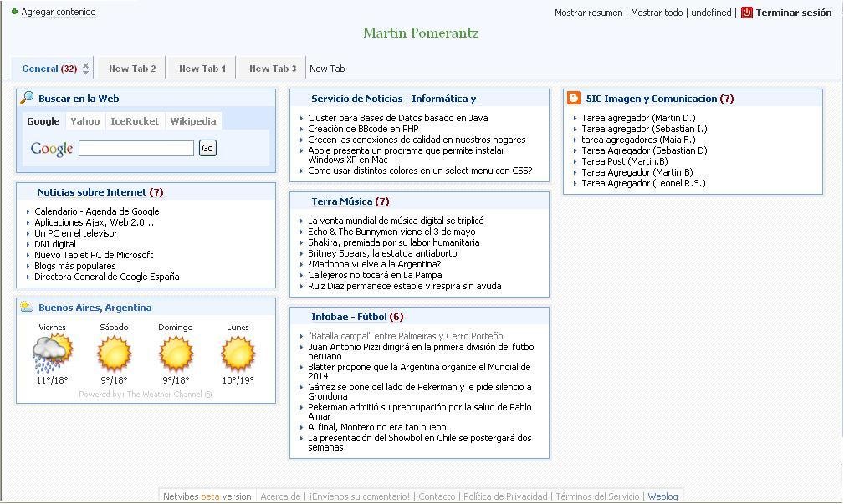Click the green plus icon beside Agregar contenido
This screenshot has height=504, width=844.
[x=14, y=12]
